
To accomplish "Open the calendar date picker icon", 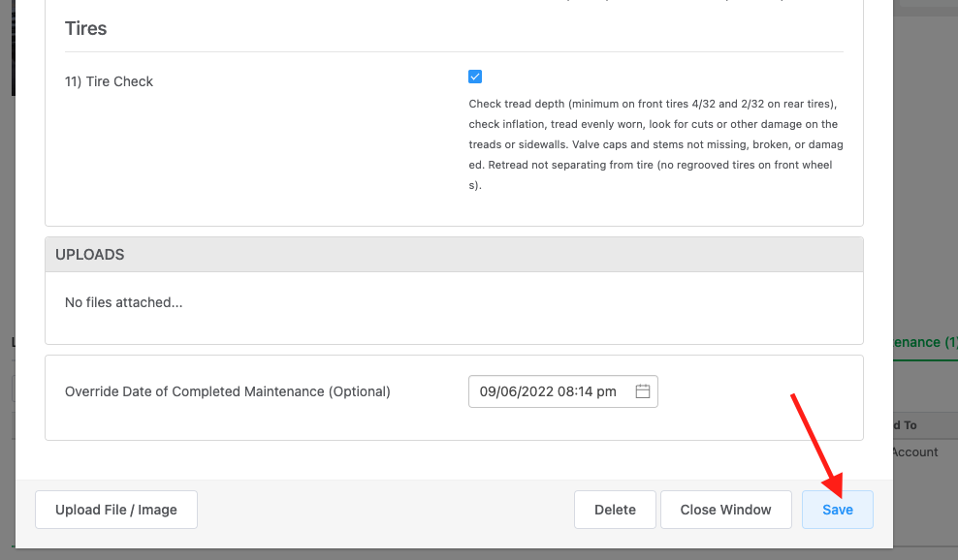I will [x=642, y=390].
